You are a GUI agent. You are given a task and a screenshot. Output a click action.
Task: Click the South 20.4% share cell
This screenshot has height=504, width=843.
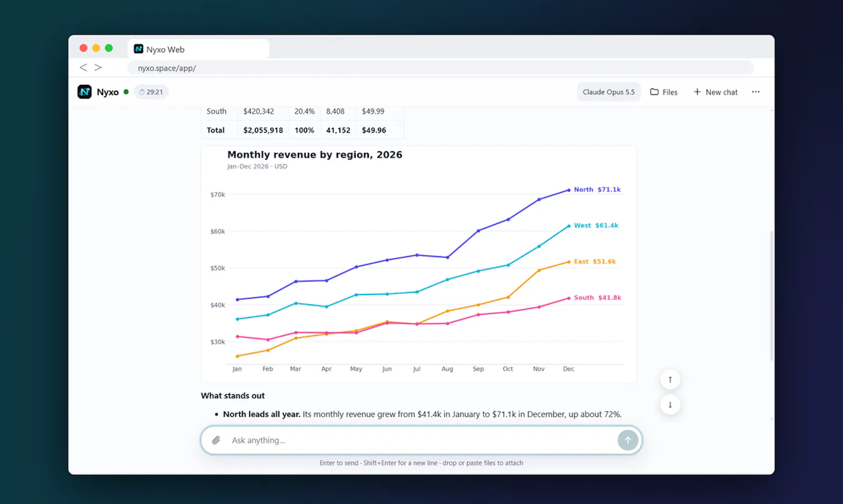tap(305, 111)
